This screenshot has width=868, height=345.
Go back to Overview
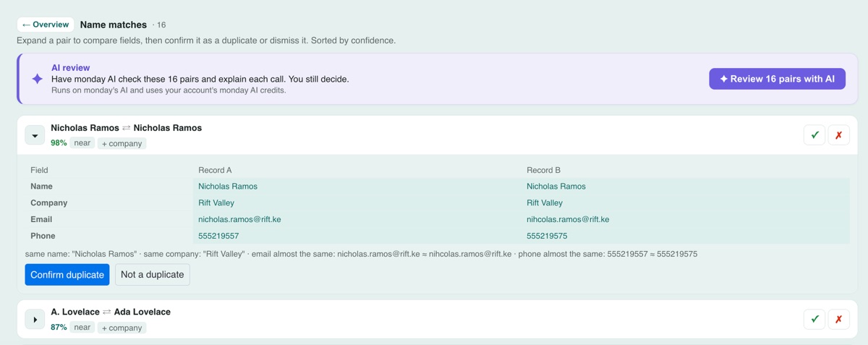pos(46,25)
